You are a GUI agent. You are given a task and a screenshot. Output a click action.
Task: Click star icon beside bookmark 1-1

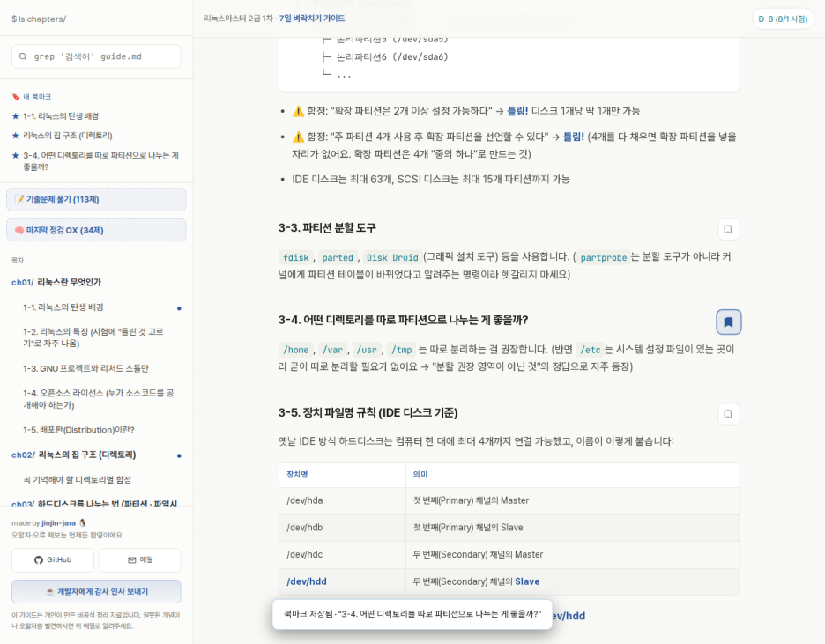(15, 116)
